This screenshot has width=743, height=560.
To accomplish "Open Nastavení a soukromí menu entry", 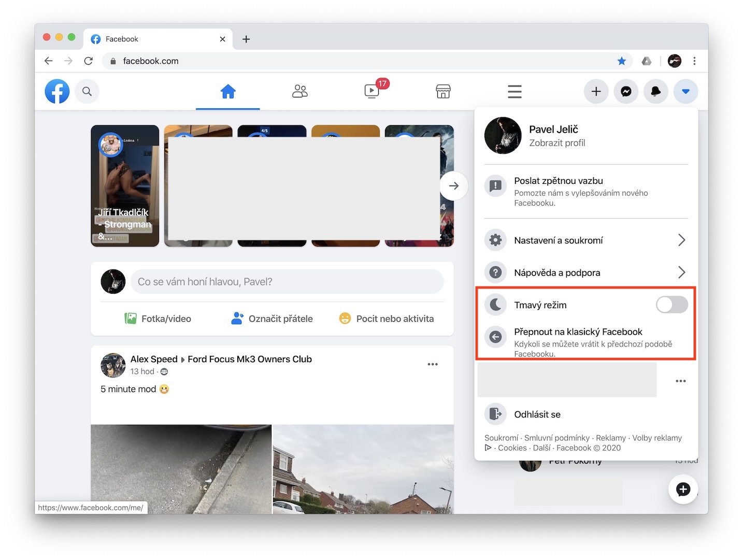I will (x=586, y=240).
